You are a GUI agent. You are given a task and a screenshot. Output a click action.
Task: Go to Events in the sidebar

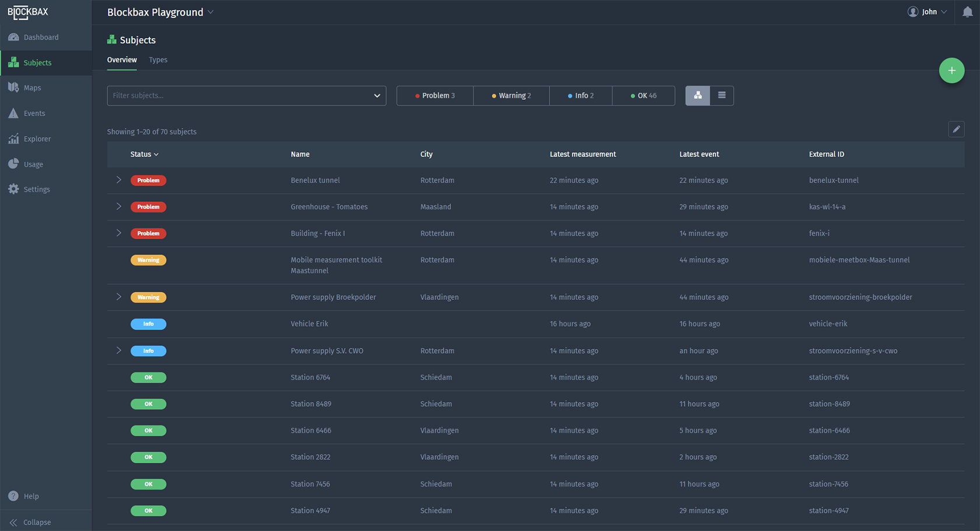(34, 113)
